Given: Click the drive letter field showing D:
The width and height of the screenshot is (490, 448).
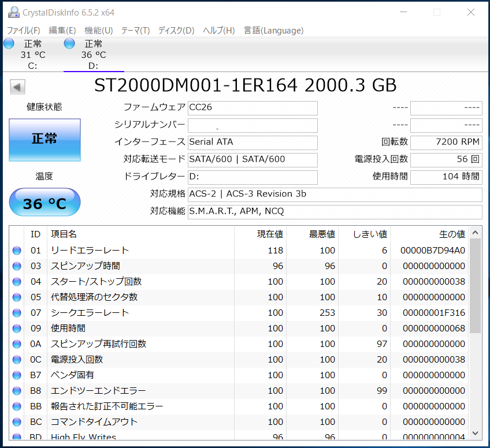Looking at the screenshot, I should (253, 177).
